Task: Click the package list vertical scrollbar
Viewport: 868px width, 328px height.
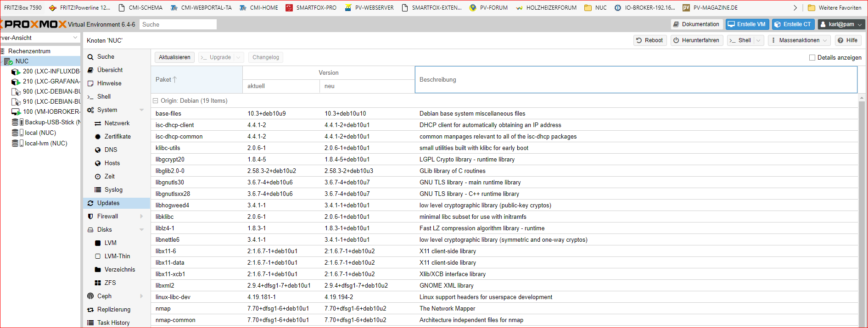Action: [862, 211]
